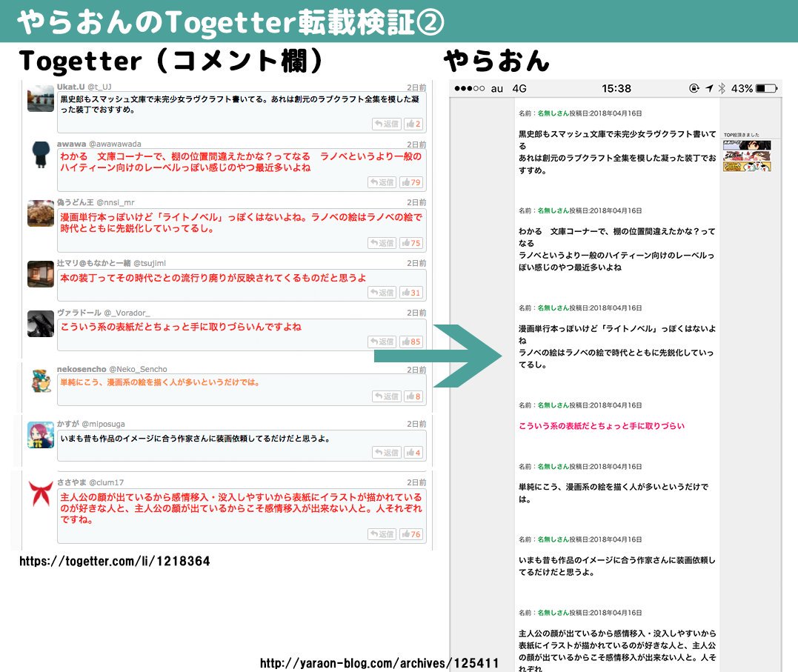Image resolution: width=798 pixels, height=672 pixels.
Task: Click the TOP絵 banner thumbnails in やらおん sidebar
Action: [x=747, y=156]
